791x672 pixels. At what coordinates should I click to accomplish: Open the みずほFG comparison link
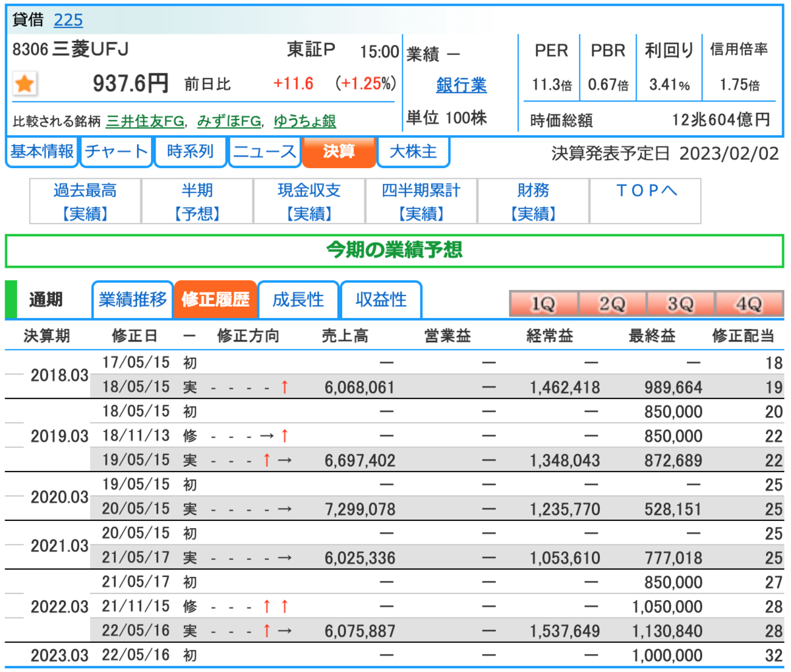(229, 121)
